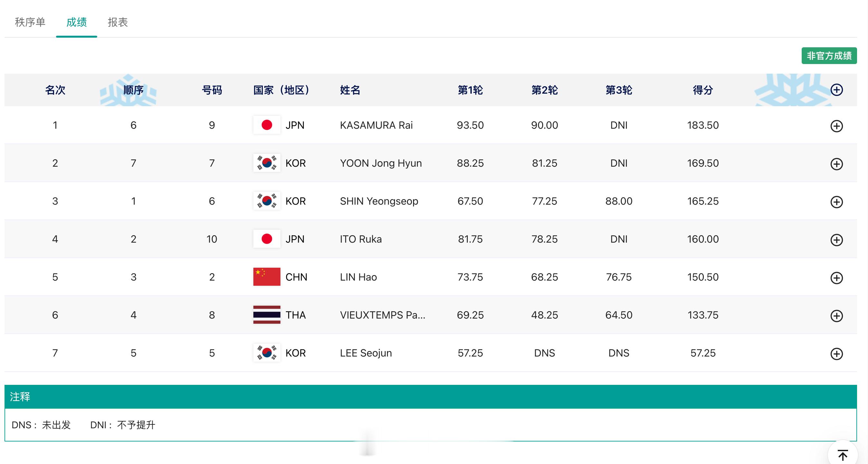Click total score 160.00
Viewport: 868px width, 464px height.
tap(703, 239)
